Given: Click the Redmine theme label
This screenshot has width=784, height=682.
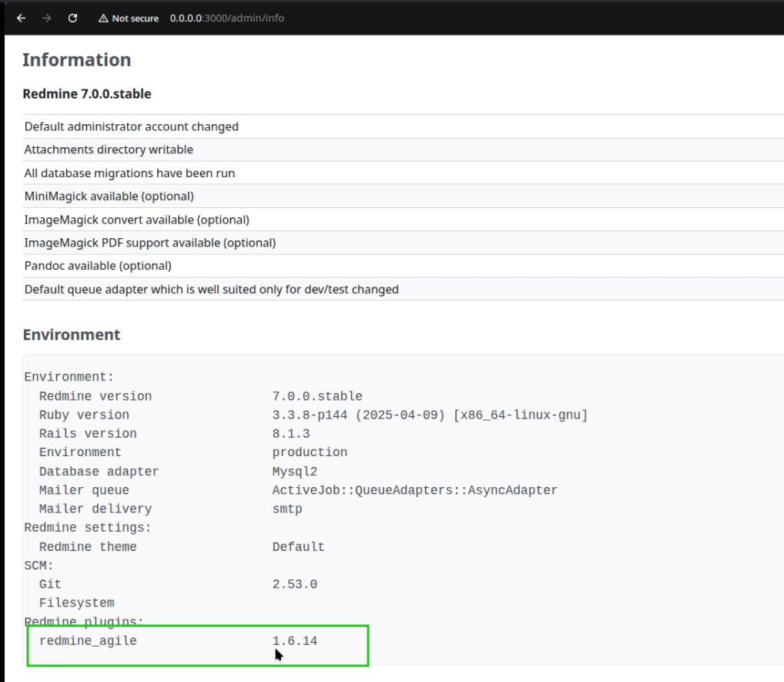Looking at the screenshot, I should [x=88, y=546].
